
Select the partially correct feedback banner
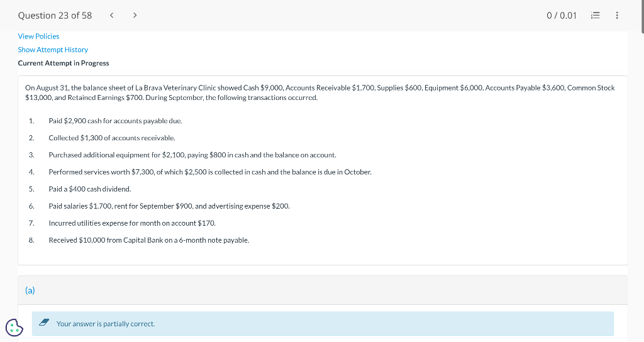(x=323, y=324)
